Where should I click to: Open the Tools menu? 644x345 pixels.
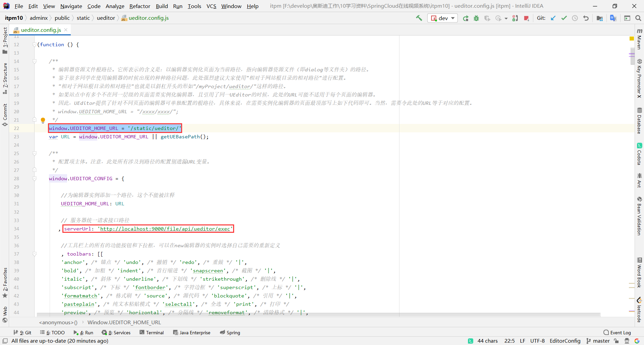coord(195,6)
